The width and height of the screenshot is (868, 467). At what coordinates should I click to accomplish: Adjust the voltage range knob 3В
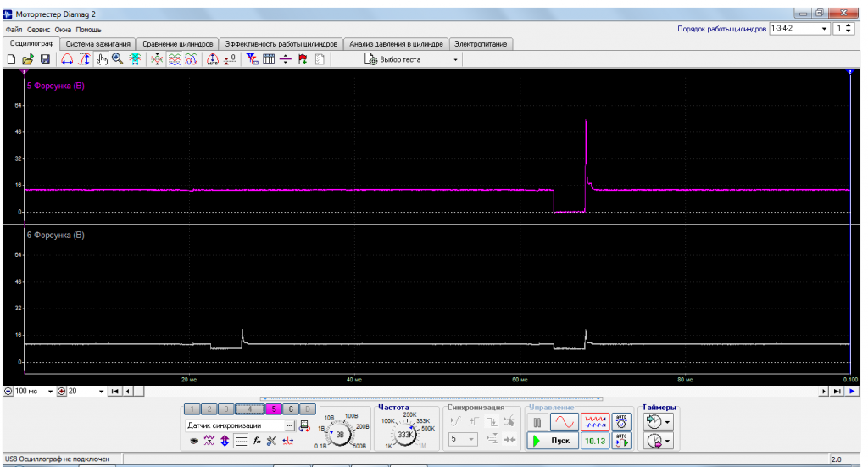[x=340, y=435]
